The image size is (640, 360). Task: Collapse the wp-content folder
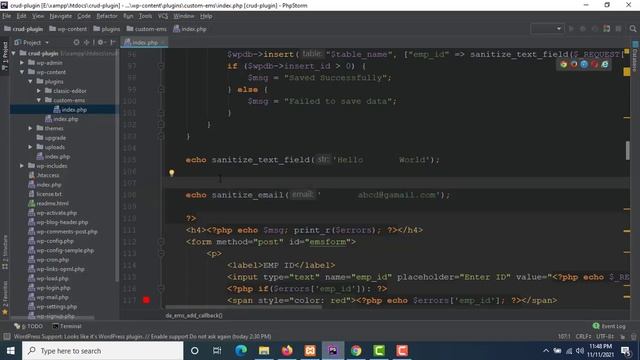click(22, 72)
